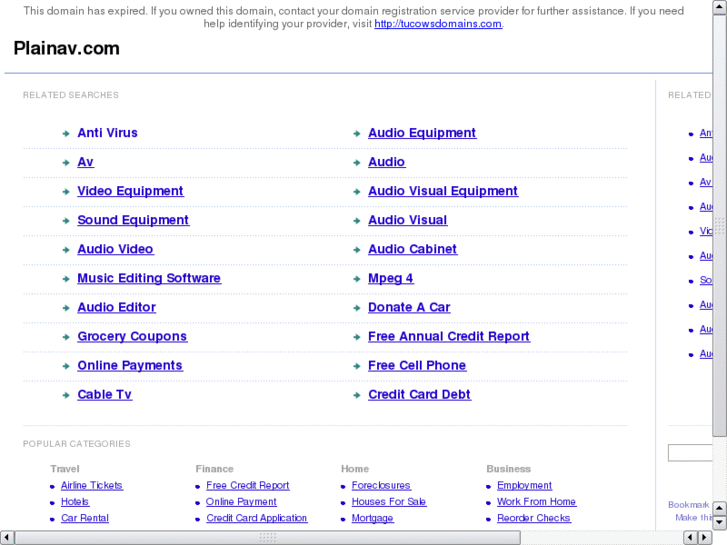
Task: Go to the Audio Video link
Action: click(x=115, y=250)
